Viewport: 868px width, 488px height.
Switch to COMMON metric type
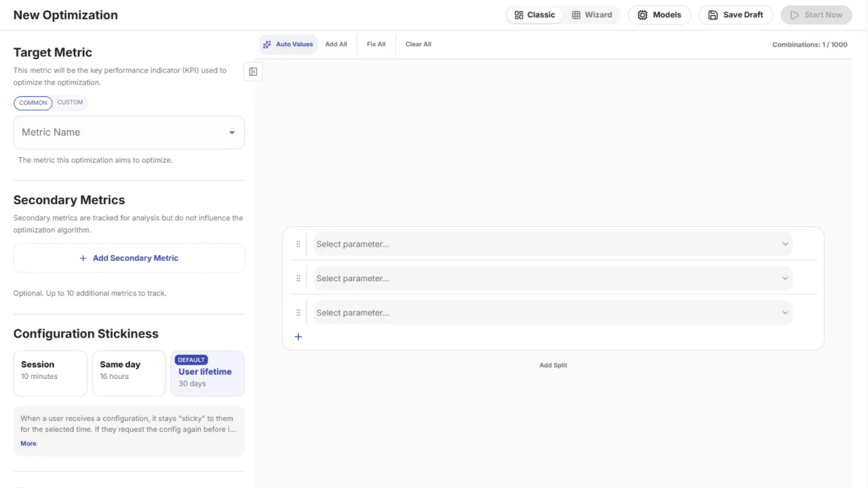pos(33,103)
